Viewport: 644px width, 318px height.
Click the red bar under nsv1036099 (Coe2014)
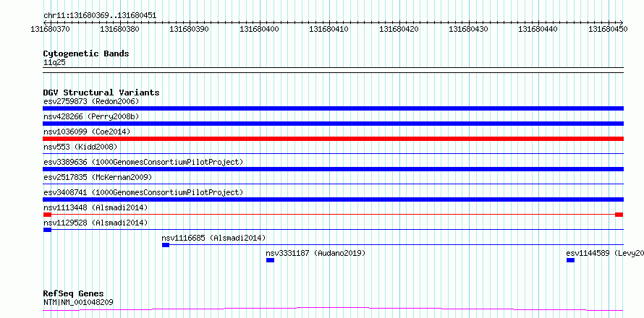point(333,139)
